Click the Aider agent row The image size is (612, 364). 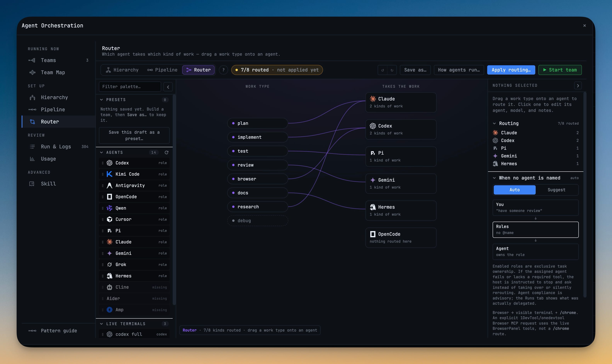134,299
